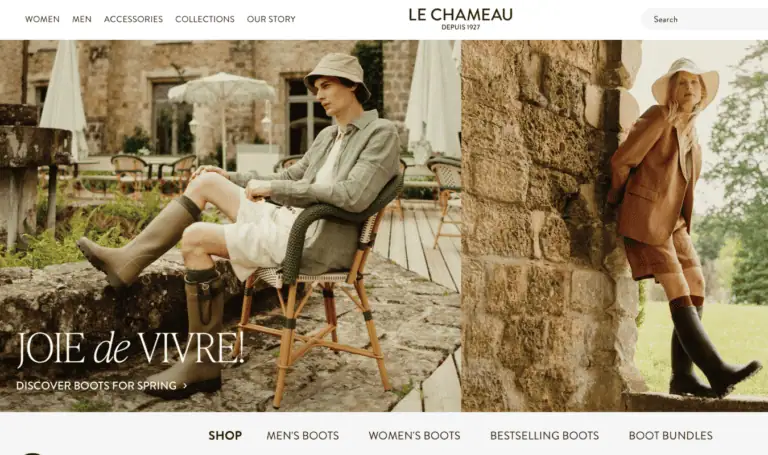Click the DEPUIS 1927 tagline under logo
Image resolution: width=768 pixels, height=455 pixels.
pyautogui.click(x=460, y=27)
